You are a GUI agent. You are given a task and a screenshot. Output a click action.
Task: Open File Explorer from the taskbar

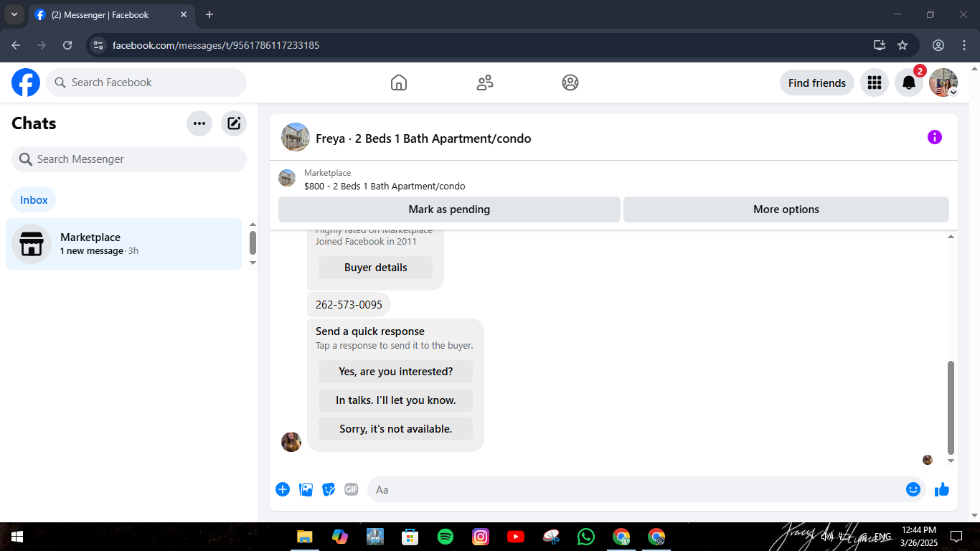pyautogui.click(x=305, y=537)
